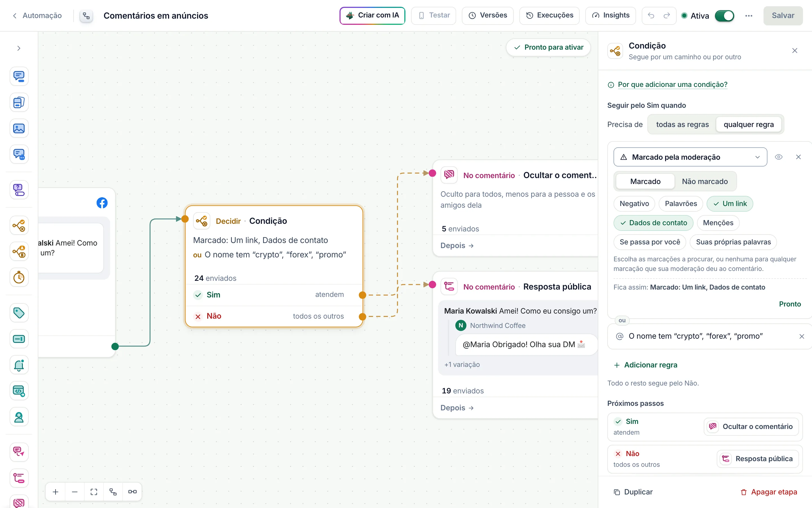Screen dimensions: 812x508
Task: Click 'Criar com IA' button
Action: click(x=372, y=16)
